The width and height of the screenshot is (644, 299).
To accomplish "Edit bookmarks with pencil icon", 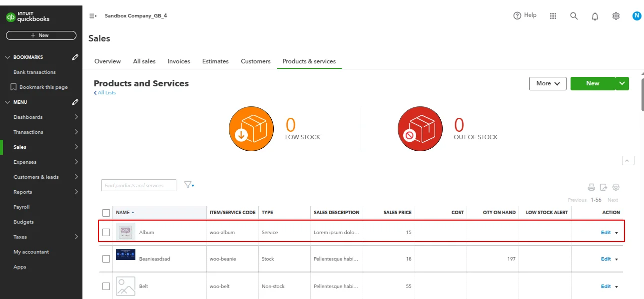I will pyautogui.click(x=75, y=57).
